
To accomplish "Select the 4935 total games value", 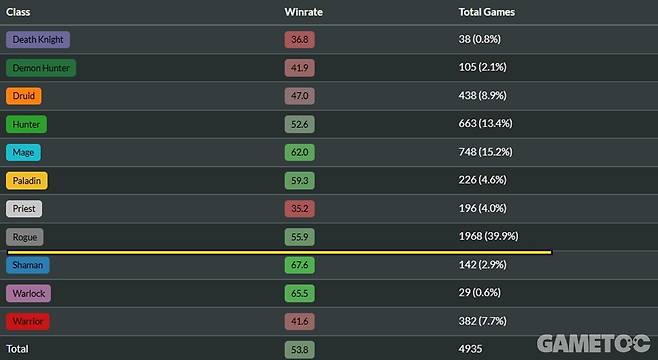I will (470, 349).
